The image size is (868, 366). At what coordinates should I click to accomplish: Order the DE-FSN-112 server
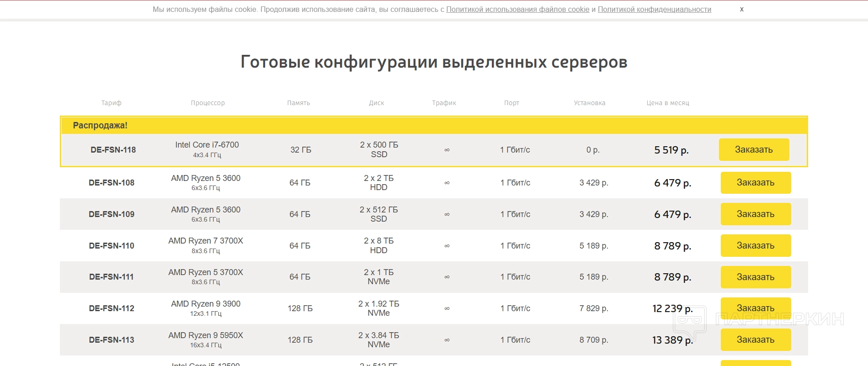(756, 308)
